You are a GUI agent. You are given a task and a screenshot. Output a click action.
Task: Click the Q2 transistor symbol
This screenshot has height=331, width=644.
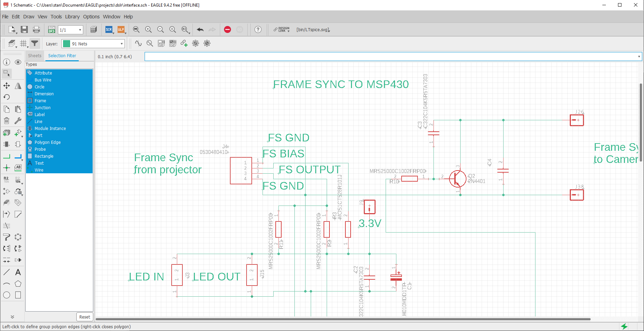coord(457,179)
